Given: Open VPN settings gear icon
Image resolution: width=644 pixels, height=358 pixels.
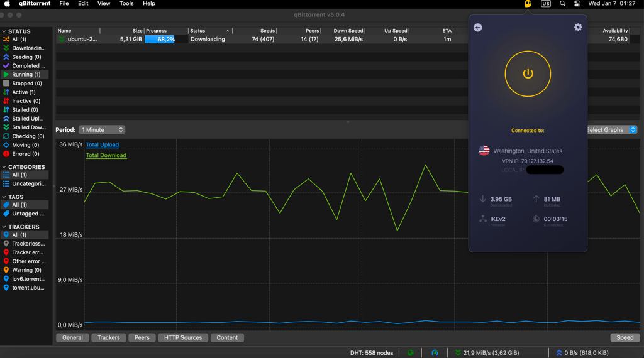Looking at the screenshot, I should tap(578, 28).
